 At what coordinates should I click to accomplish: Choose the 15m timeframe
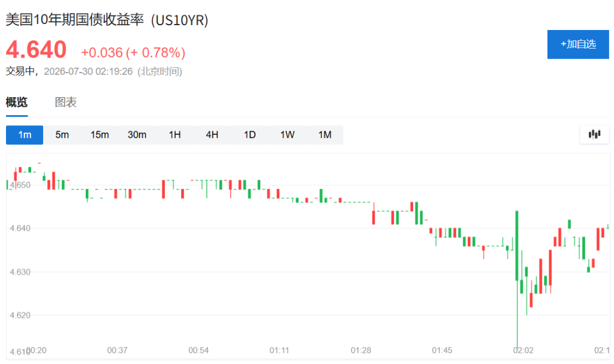tap(100, 135)
